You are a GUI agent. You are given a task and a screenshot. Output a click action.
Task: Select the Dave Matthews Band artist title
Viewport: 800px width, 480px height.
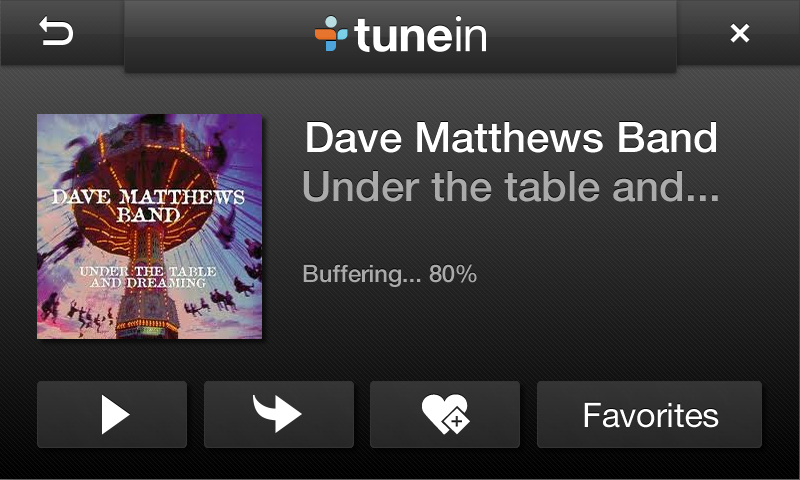coord(511,137)
